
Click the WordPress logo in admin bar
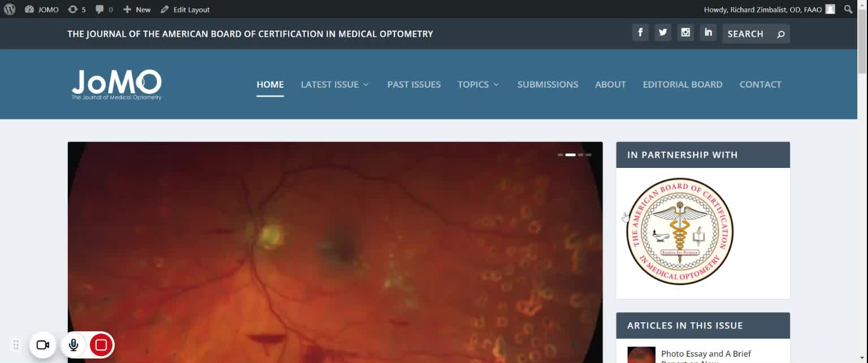coord(10,9)
